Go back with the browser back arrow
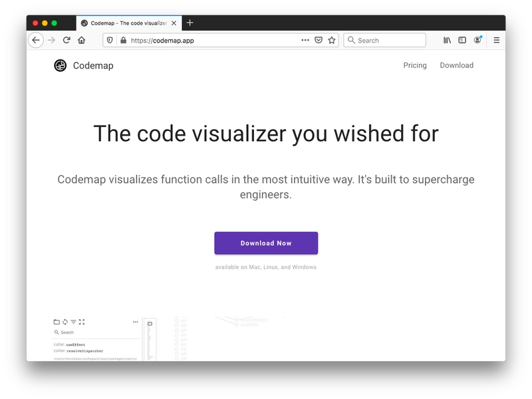Image resolution: width=532 pixels, height=399 pixels. [36, 41]
